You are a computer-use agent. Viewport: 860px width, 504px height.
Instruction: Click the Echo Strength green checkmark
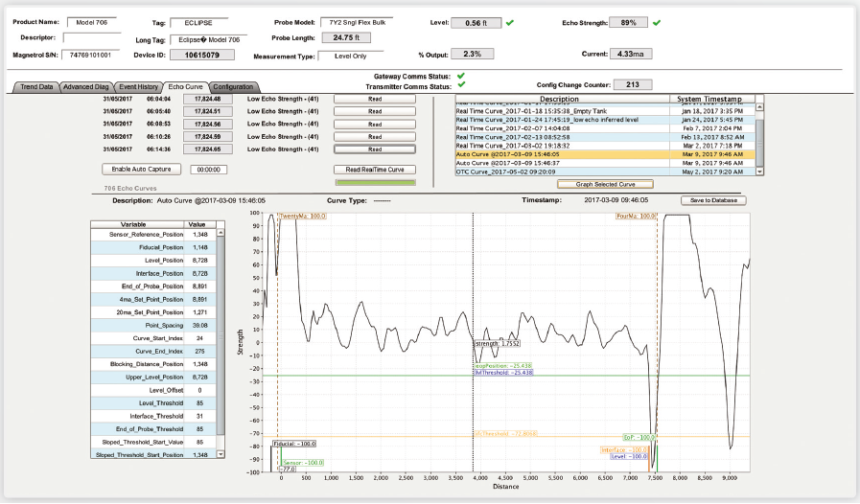pos(657,22)
